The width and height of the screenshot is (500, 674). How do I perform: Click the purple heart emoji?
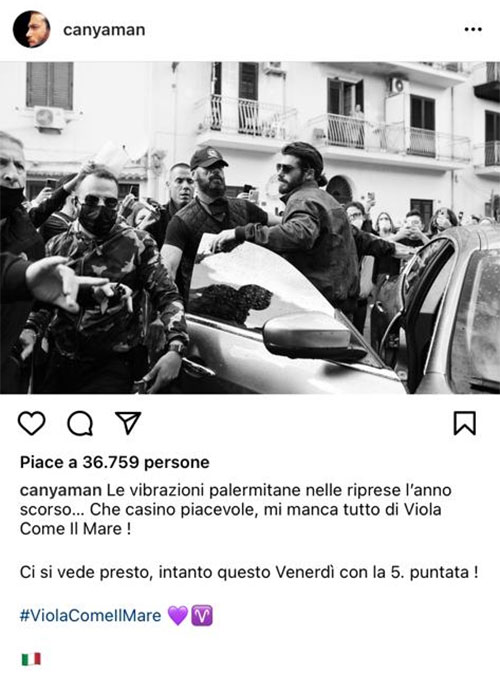(x=178, y=616)
